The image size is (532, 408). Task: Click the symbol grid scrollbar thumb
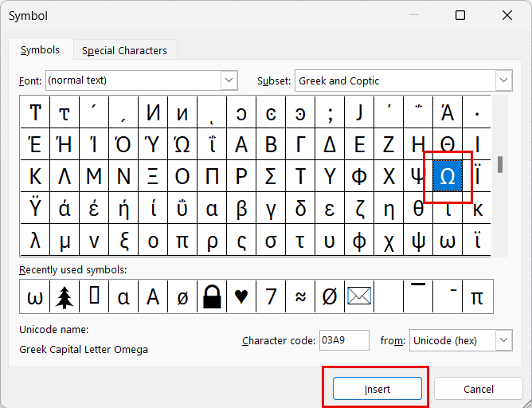pyautogui.click(x=500, y=165)
